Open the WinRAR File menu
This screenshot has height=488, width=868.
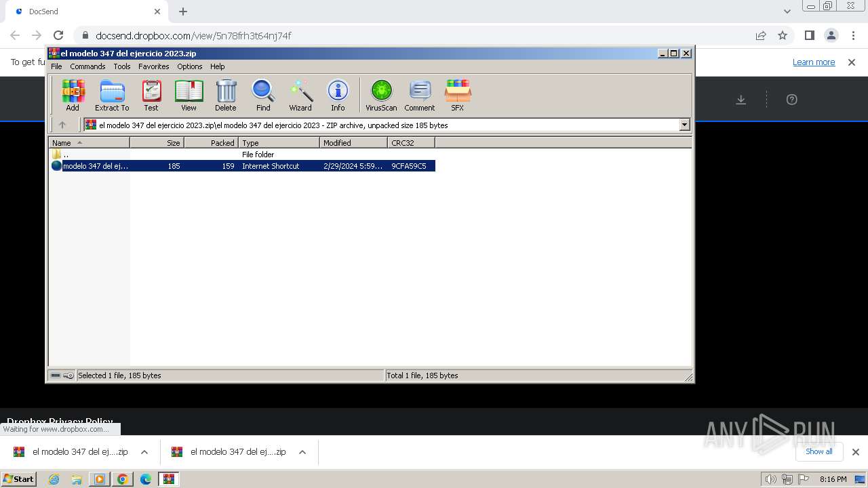[x=56, y=66]
